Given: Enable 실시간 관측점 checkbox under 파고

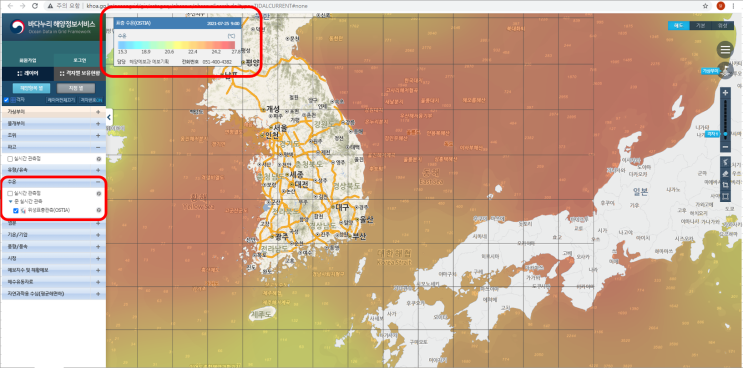Looking at the screenshot, I should pos(10,159).
